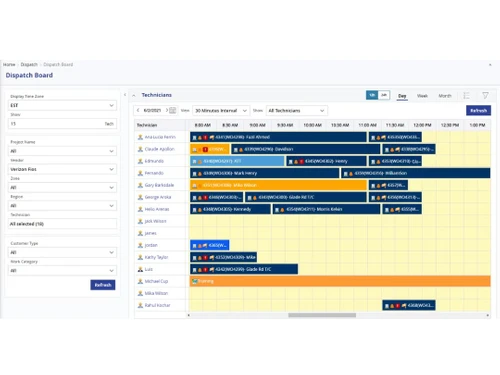Viewport: 500px width, 375px height.
Task: Open the Zone dropdown
Action: pyautogui.click(x=62, y=187)
